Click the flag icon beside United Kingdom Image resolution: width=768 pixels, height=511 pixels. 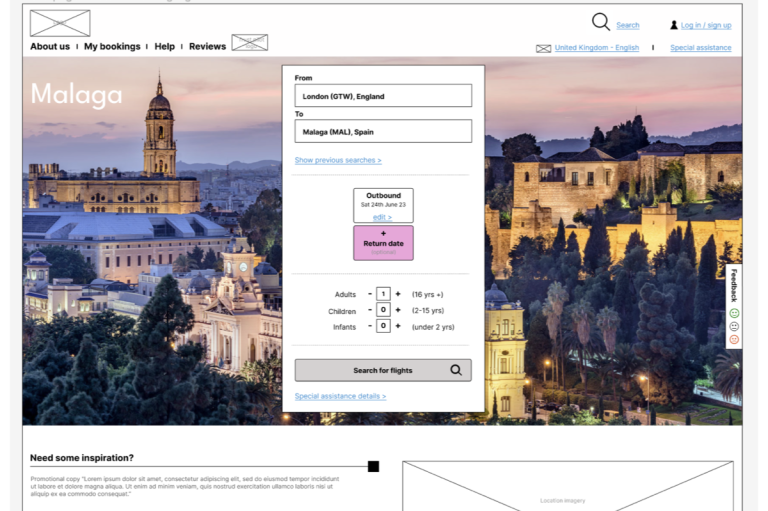[543, 49]
